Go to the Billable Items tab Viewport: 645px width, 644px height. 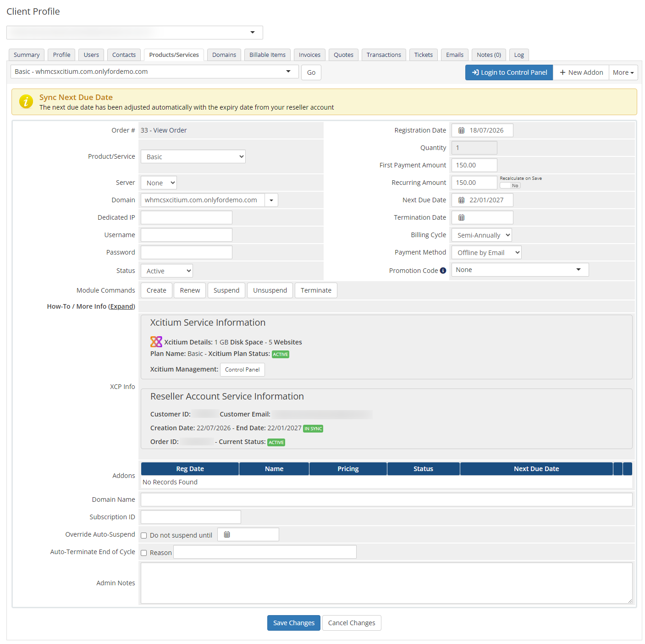pos(267,55)
